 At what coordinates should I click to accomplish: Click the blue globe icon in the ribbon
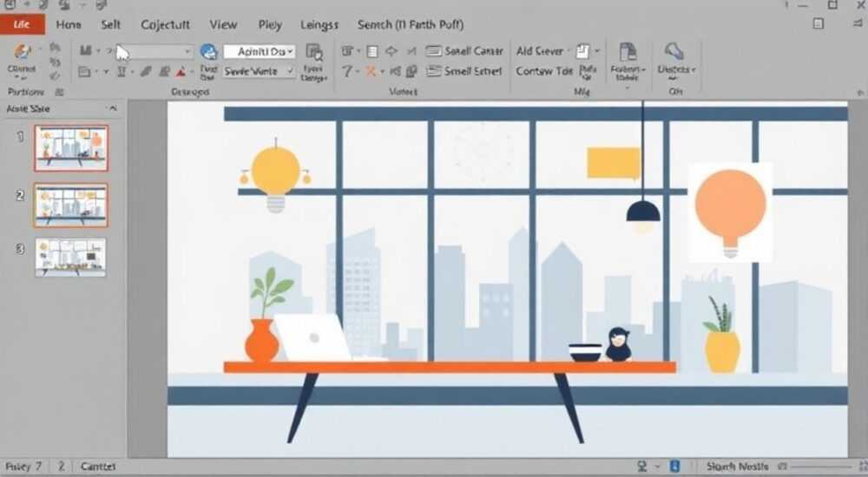[208, 51]
